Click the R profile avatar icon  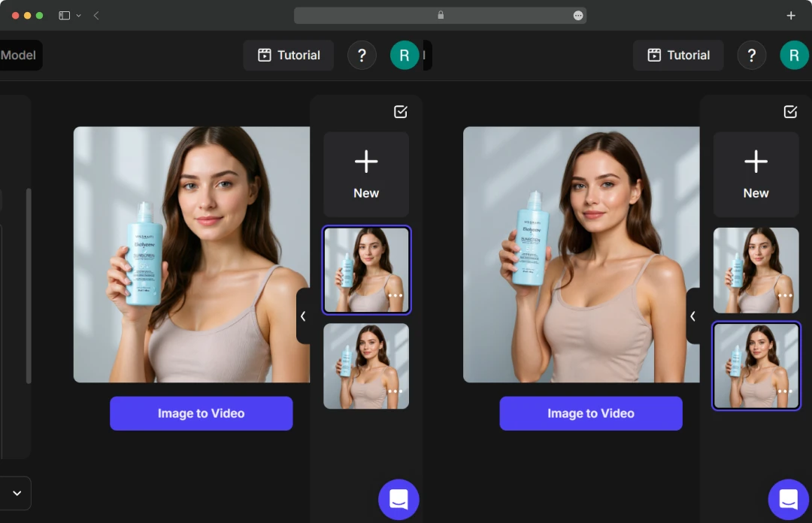(x=404, y=55)
